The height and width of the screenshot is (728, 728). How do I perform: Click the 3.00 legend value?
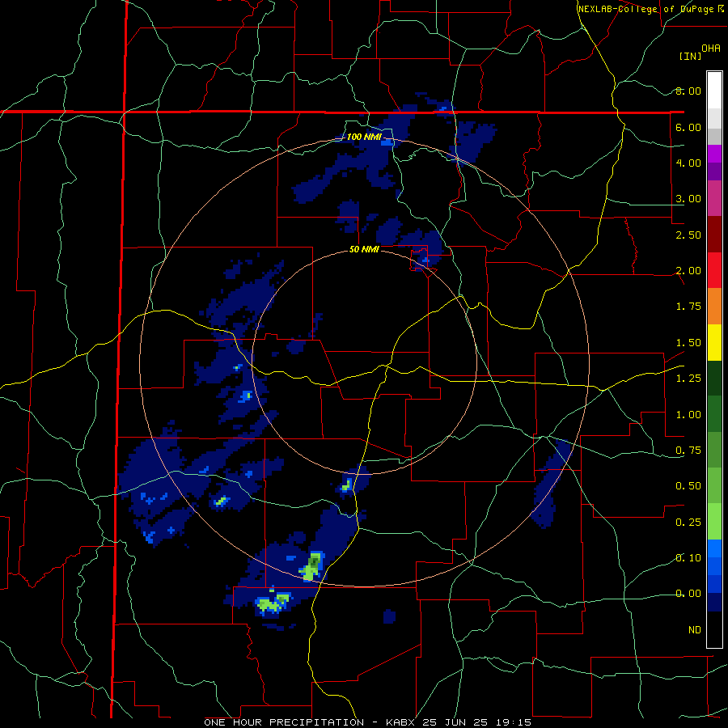688,199
